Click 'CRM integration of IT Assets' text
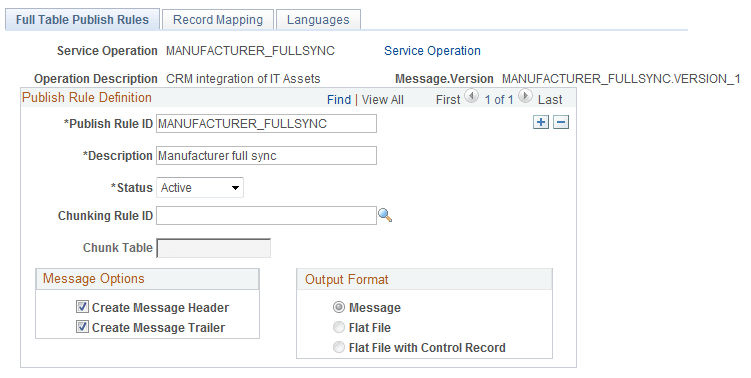Screen dimensions: 751x378 [243, 79]
